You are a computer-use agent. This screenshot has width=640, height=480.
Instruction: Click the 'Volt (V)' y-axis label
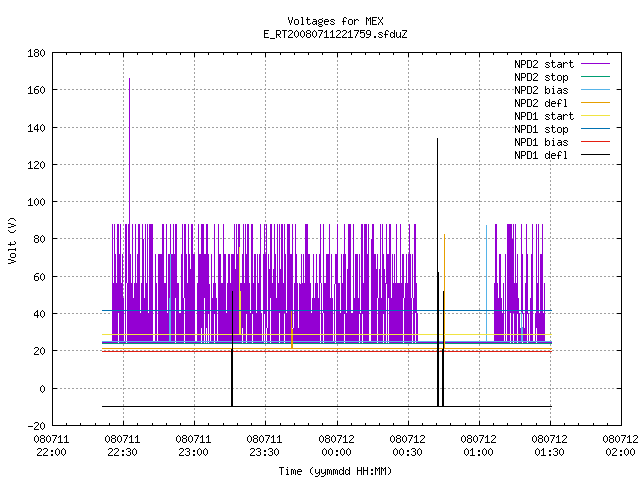12,240
